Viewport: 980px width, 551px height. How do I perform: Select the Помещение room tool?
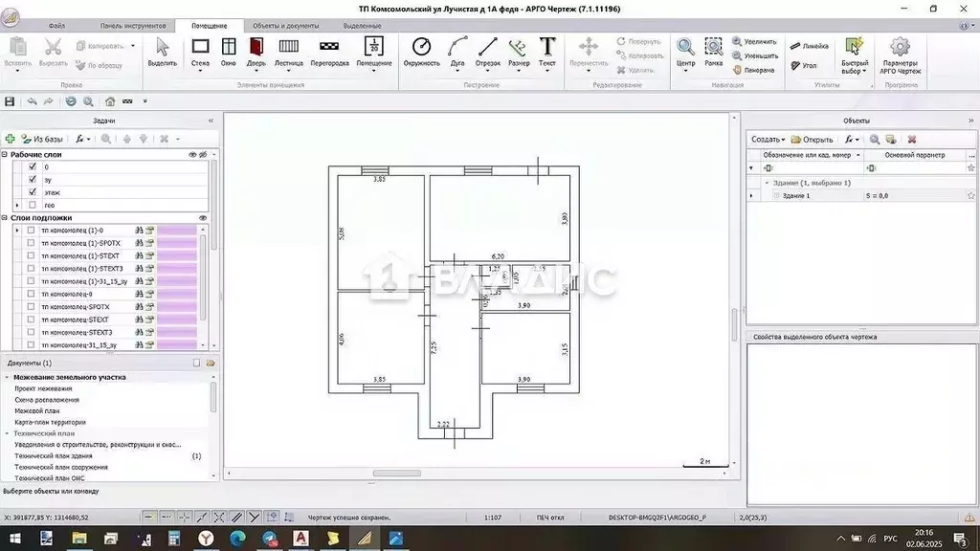(374, 52)
